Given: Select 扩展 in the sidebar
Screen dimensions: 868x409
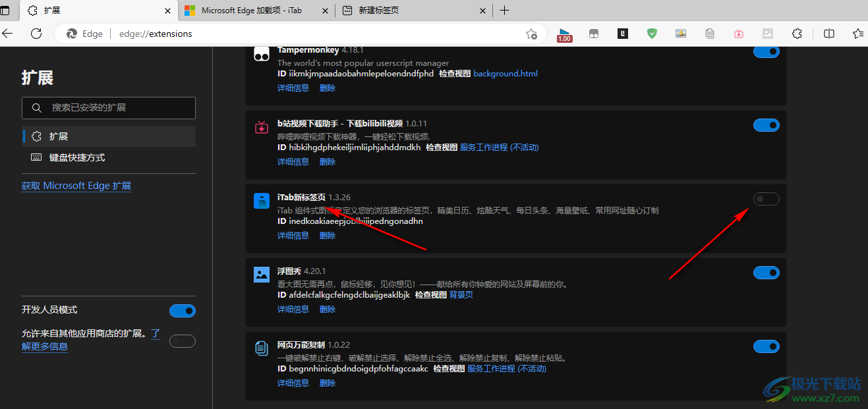Looking at the screenshot, I should pos(109,136).
